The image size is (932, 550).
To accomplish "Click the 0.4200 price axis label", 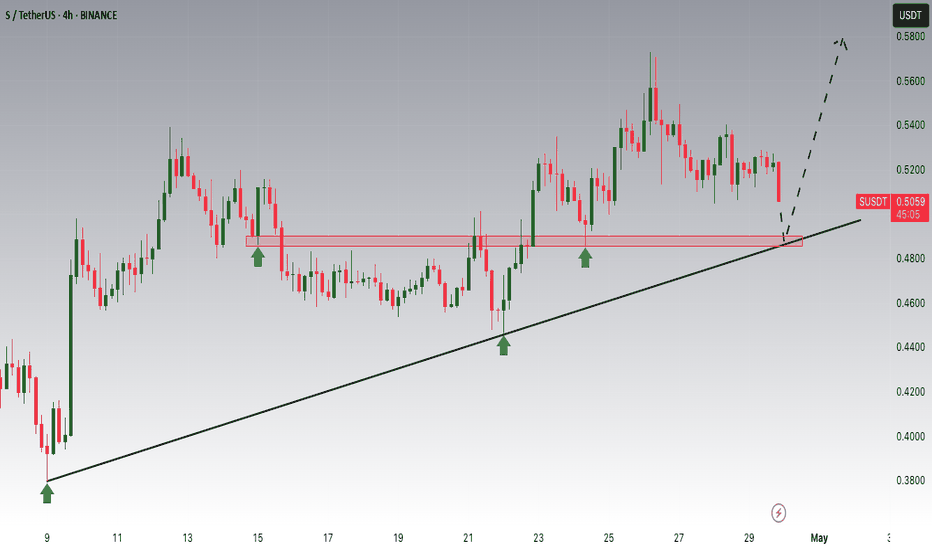I will coord(911,391).
